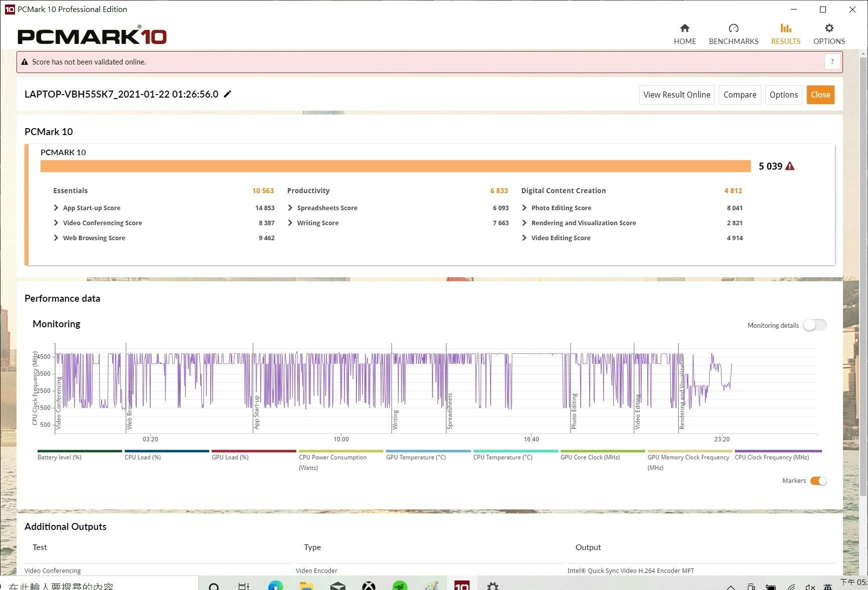
Task: Click the battery tray icon
Action: [771, 586]
